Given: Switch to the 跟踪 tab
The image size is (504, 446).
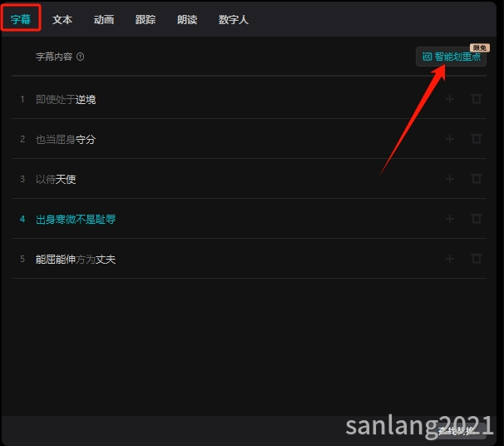Looking at the screenshot, I should 146,20.
